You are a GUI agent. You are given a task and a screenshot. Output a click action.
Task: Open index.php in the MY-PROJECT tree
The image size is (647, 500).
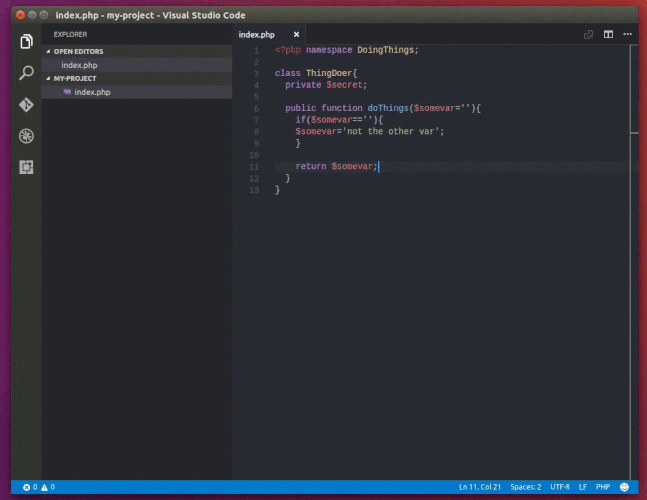pyautogui.click(x=92, y=91)
